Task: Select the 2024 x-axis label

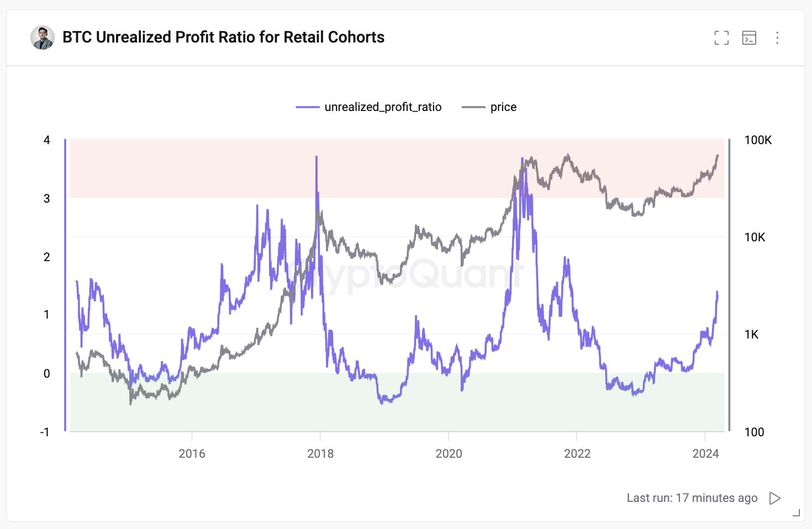Action: 705,454
